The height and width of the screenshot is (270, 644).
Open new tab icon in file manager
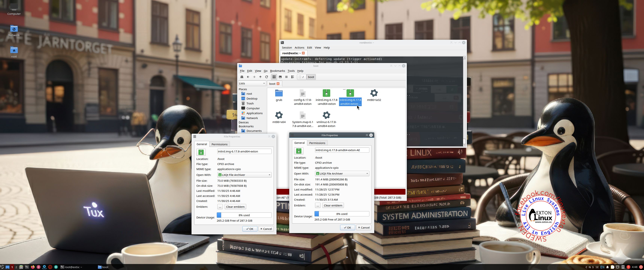pos(242,77)
